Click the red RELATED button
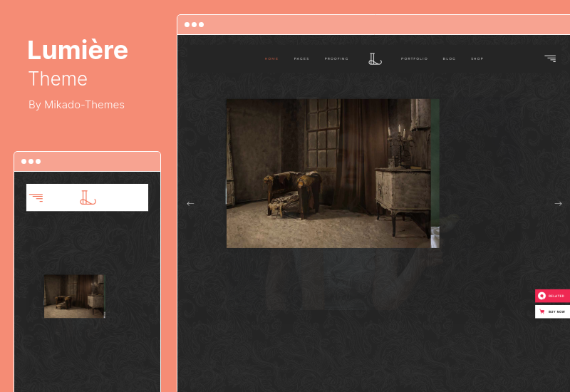Image resolution: width=570 pixels, height=392 pixels. pyautogui.click(x=552, y=296)
